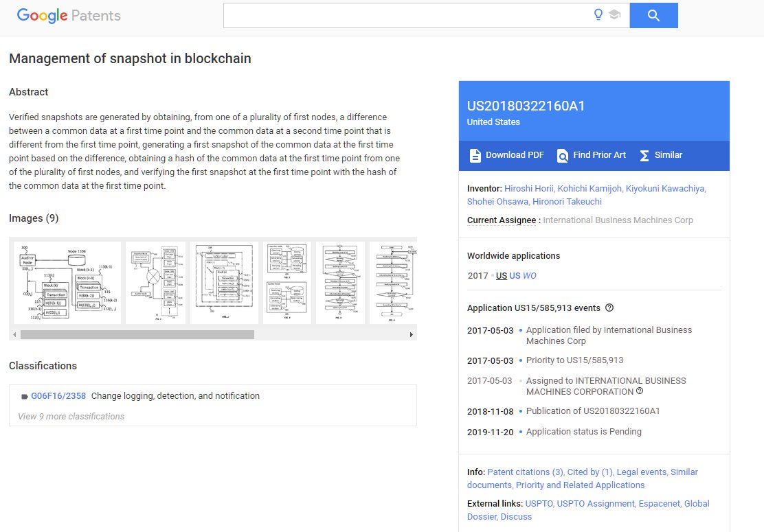Click the images strip left scroll arrow

tap(14, 335)
